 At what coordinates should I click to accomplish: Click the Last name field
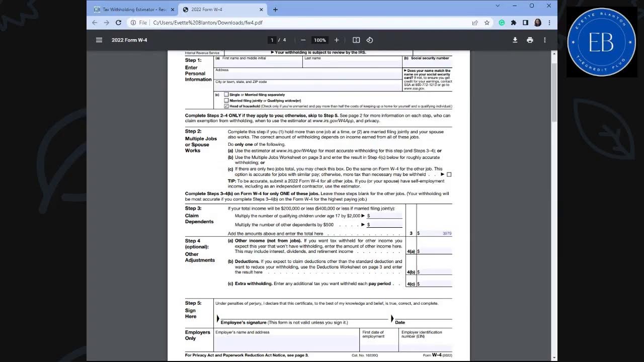click(352, 64)
